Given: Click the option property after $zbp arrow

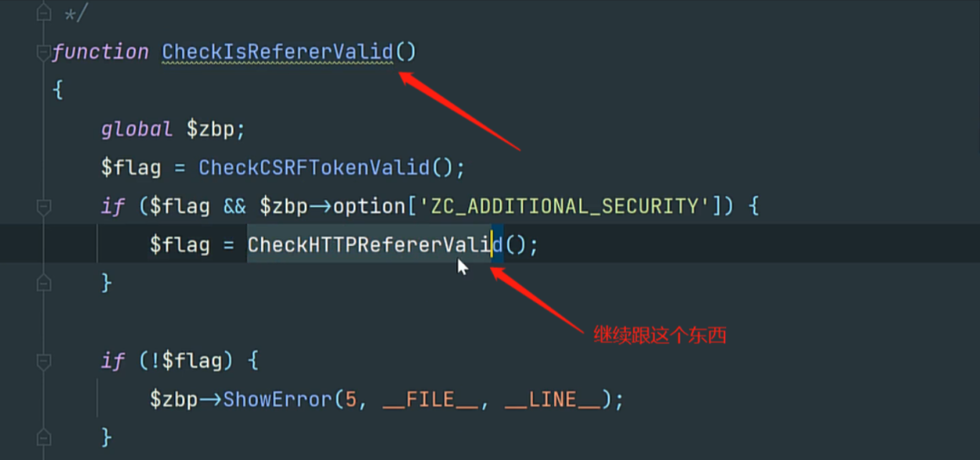Looking at the screenshot, I should pyautogui.click(x=370, y=207).
